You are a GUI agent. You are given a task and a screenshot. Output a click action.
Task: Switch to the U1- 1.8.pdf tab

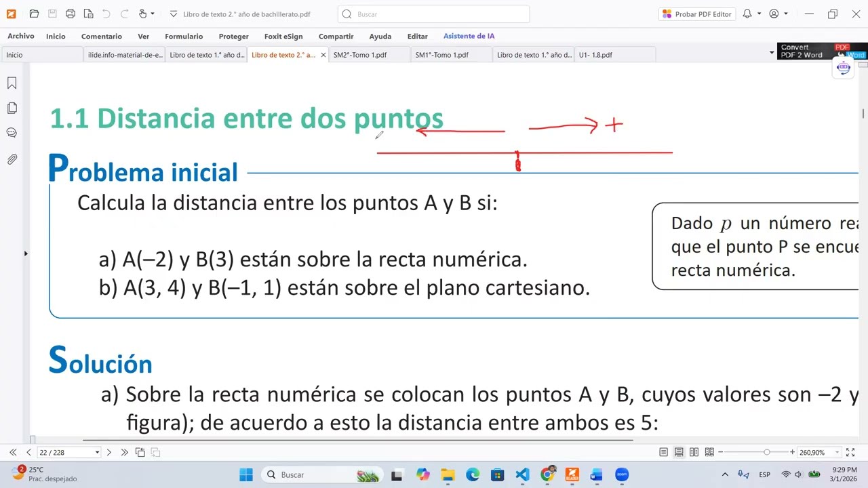(x=615, y=55)
